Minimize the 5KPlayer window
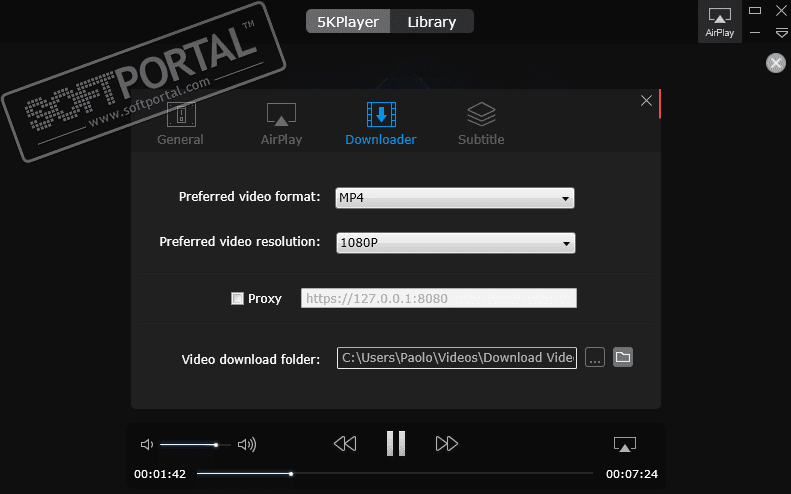Image resolution: width=791 pixels, height=494 pixels. (x=755, y=33)
